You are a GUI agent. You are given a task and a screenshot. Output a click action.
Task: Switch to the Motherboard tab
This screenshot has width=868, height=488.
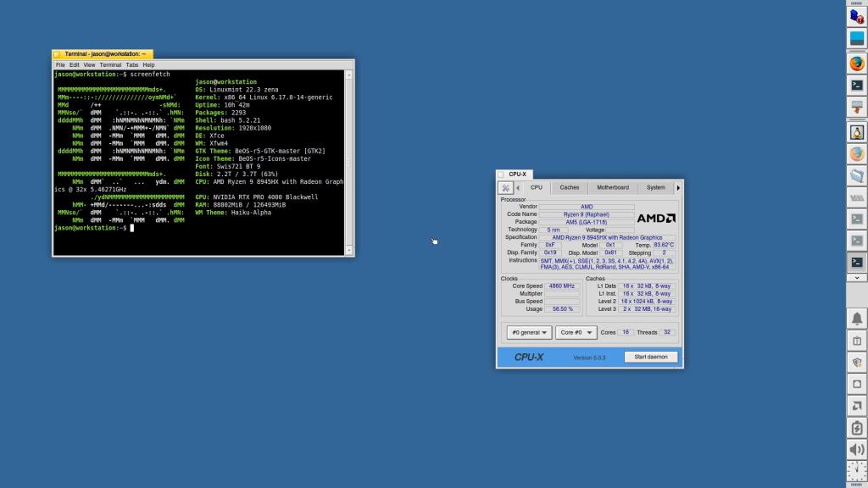click(x=612, y=187)
